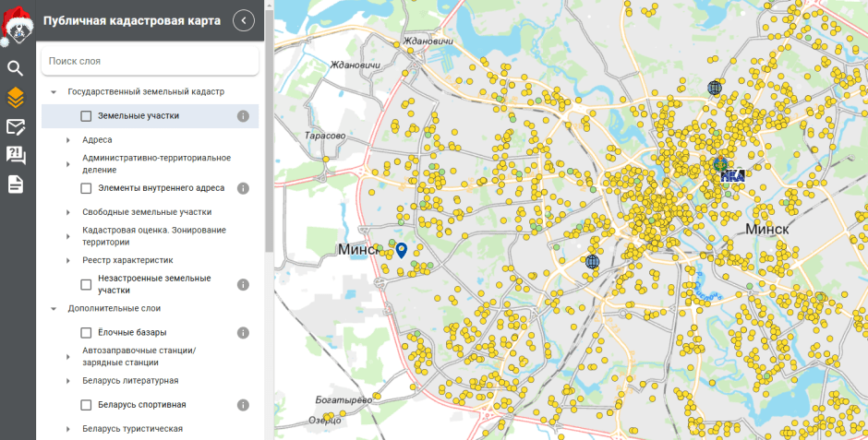Screen dimensions: 868x440
Task: Toggle the Беларусь спортивная checkbox
Action: pyautogui.click(x=86, y=405)
